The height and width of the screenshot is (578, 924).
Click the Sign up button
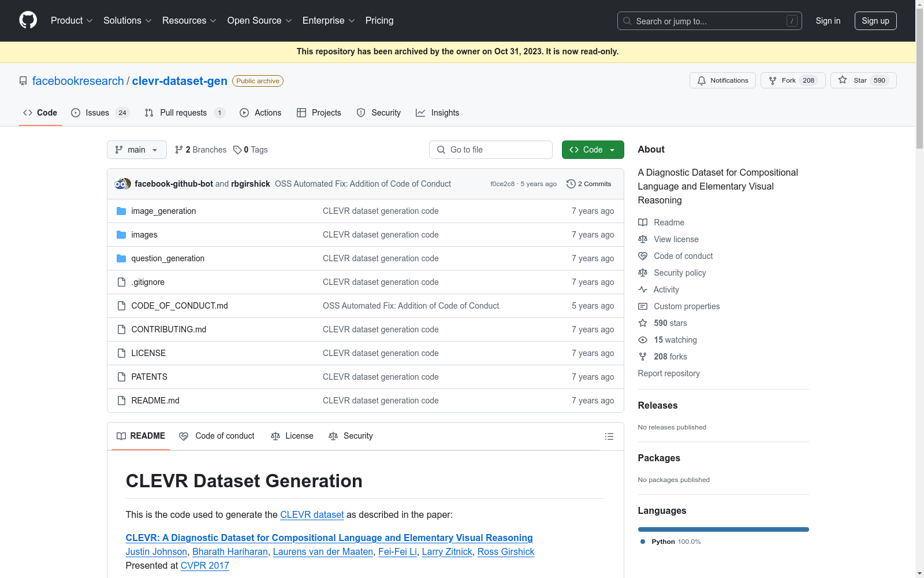(875, 21)
